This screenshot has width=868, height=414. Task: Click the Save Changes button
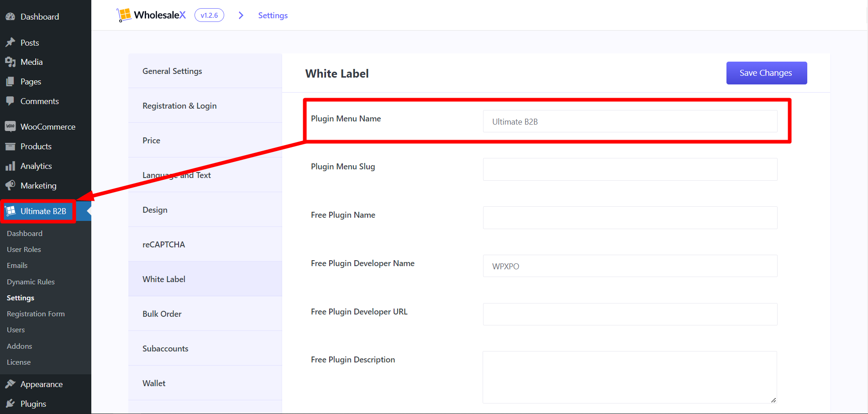pyautogui.click(x=767, y=73)
